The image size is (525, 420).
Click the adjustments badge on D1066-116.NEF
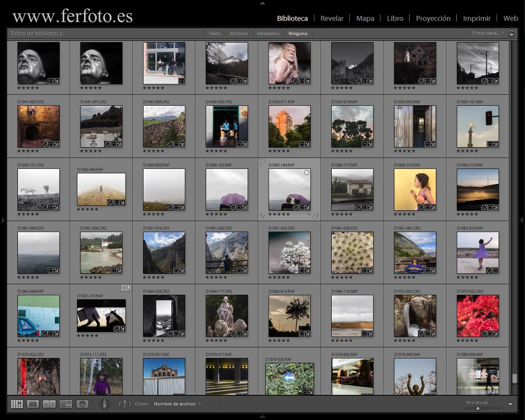pos(370,334)
